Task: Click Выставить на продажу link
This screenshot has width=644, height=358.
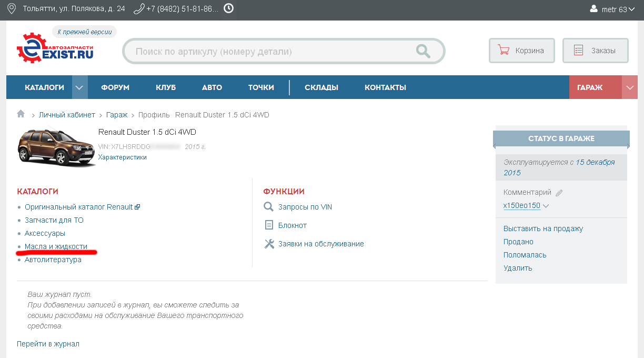Action: (543, 228)
